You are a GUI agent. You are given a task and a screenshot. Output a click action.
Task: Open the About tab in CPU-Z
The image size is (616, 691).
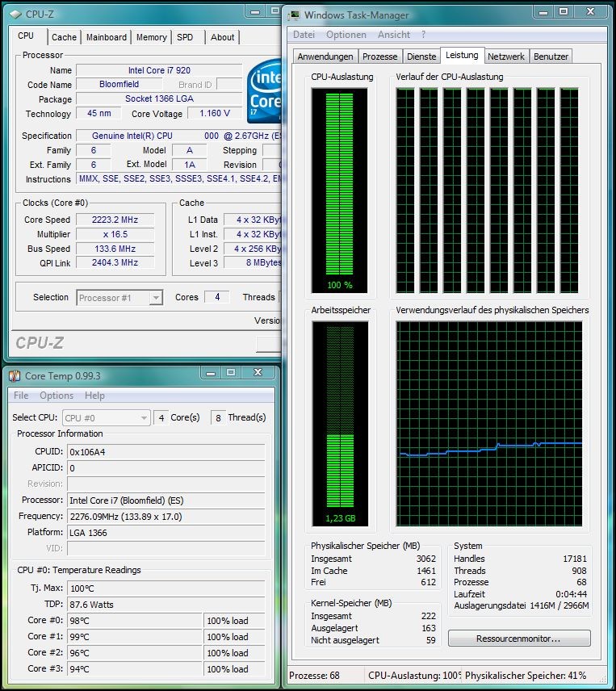[x=222, y=37]
